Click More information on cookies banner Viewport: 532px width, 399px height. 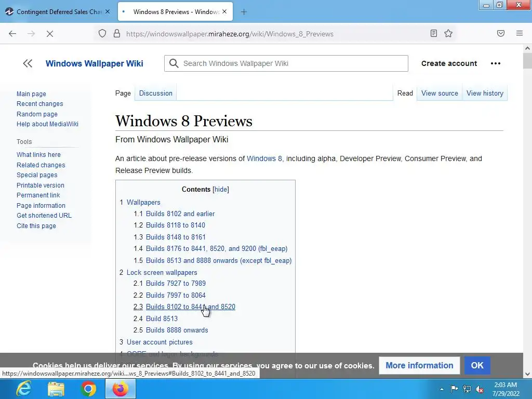tap(419, 365)
